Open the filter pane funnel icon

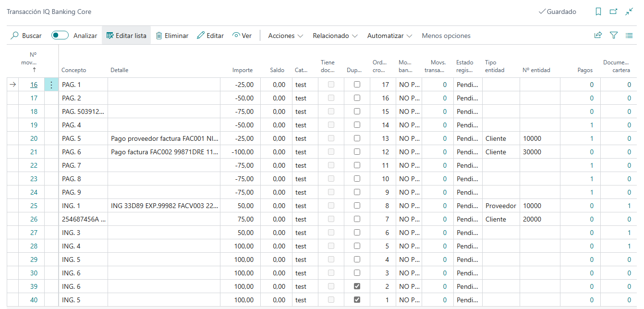[613, 35]
